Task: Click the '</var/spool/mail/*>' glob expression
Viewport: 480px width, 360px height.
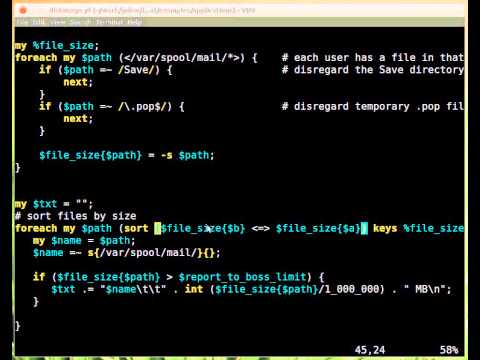Action: (182, 58)
